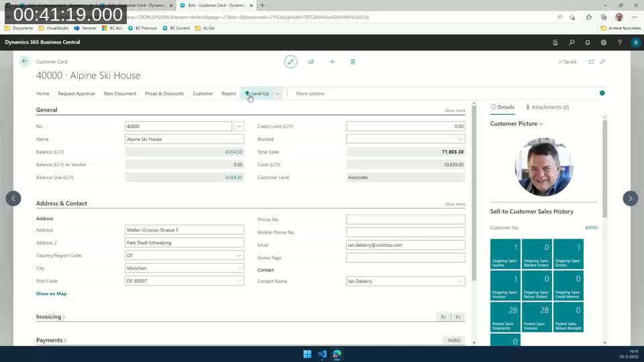Click the factbox pane scrollbar
Image resolution: width=644 pixels, height=362 pixels.
tap(604, 168)
